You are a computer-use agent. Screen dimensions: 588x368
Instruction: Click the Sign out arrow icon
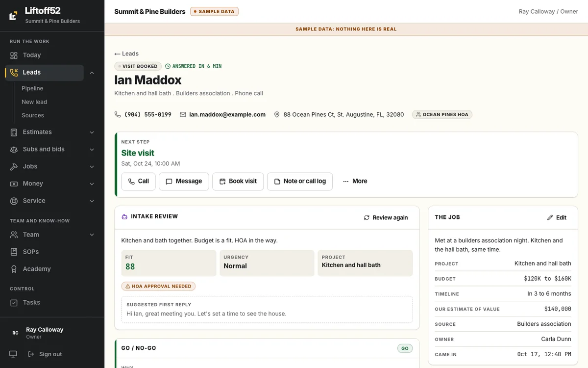point(31,354)
